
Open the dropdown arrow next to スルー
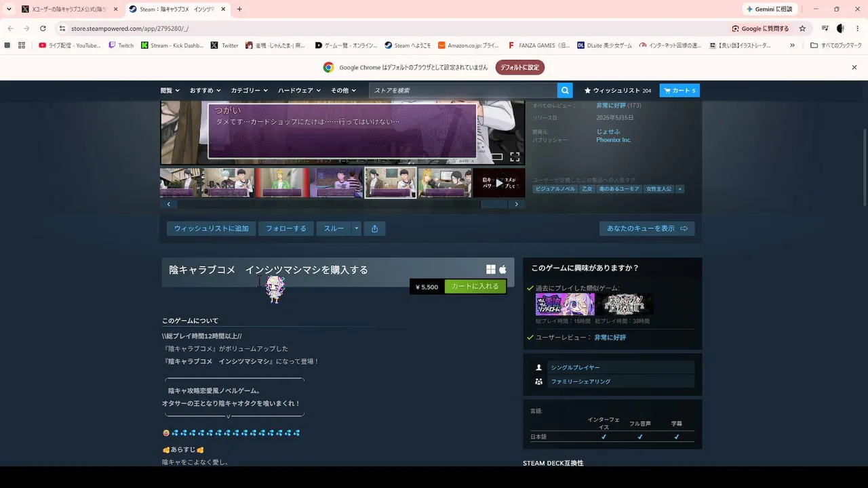click(x=357, y=228)
